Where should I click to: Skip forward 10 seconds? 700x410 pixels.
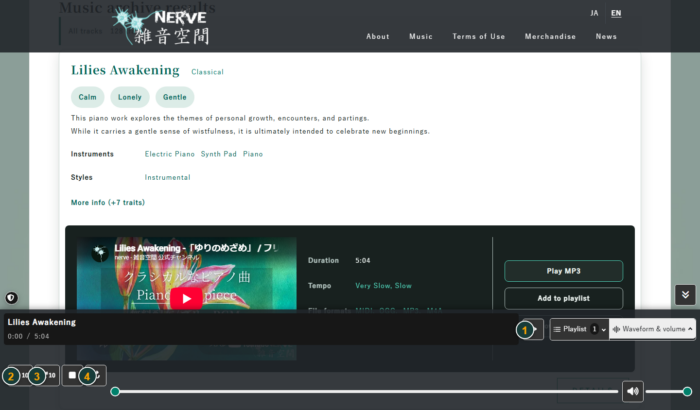[47, 375]
